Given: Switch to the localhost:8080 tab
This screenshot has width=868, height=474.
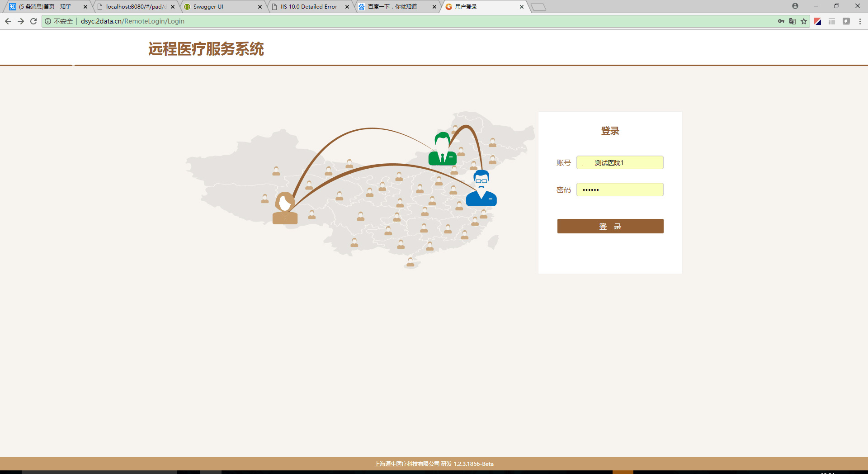Looking at the screenshot, I should point(136,7).
